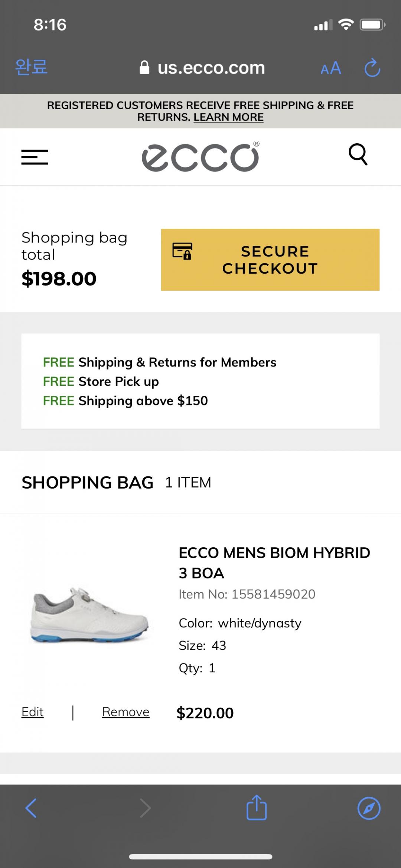Go back with the left arrow
Image resolution: width=401 pixels, height=868 pixels.
click(31, 808)
